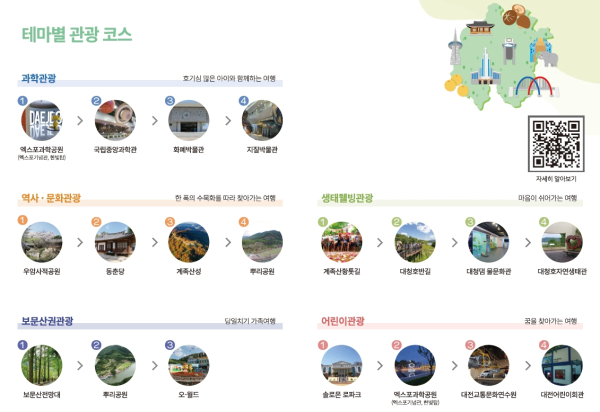Click the 우암사적공원 round picture

pyautogui.click(x=41, y=243)
